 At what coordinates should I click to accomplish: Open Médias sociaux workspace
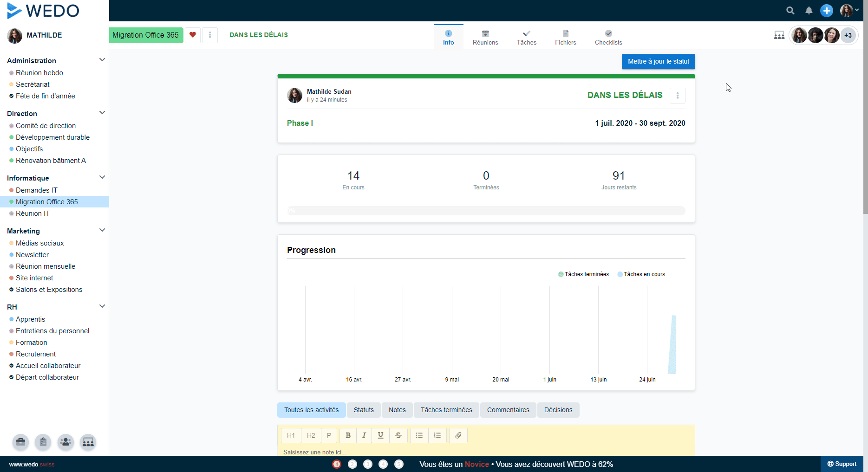tap(40, 243)
